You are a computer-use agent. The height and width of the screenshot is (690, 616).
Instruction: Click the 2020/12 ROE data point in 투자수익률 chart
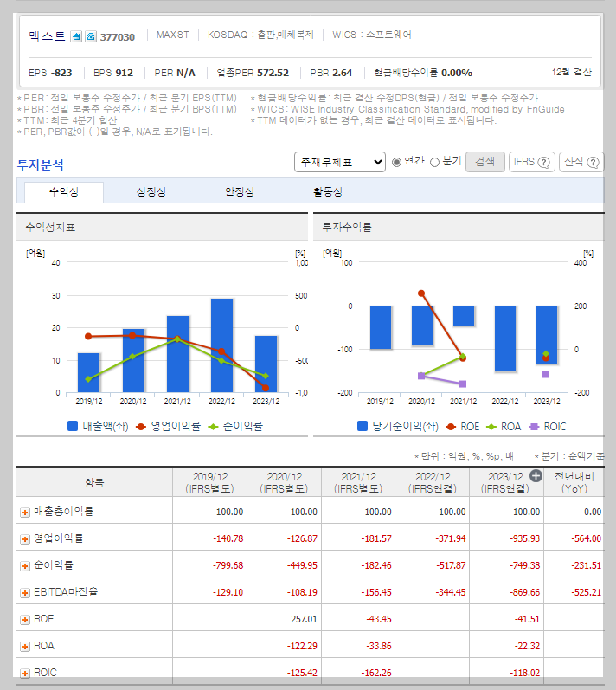421,293
